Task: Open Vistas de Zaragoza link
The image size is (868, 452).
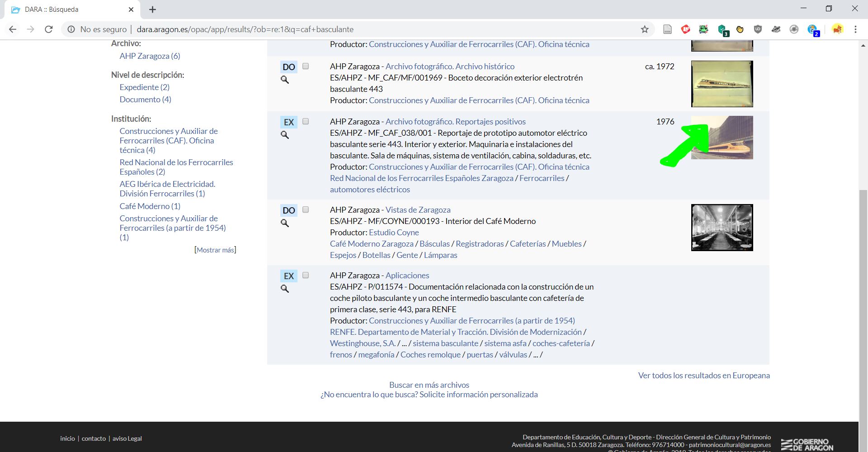Action: click(418, 210)
